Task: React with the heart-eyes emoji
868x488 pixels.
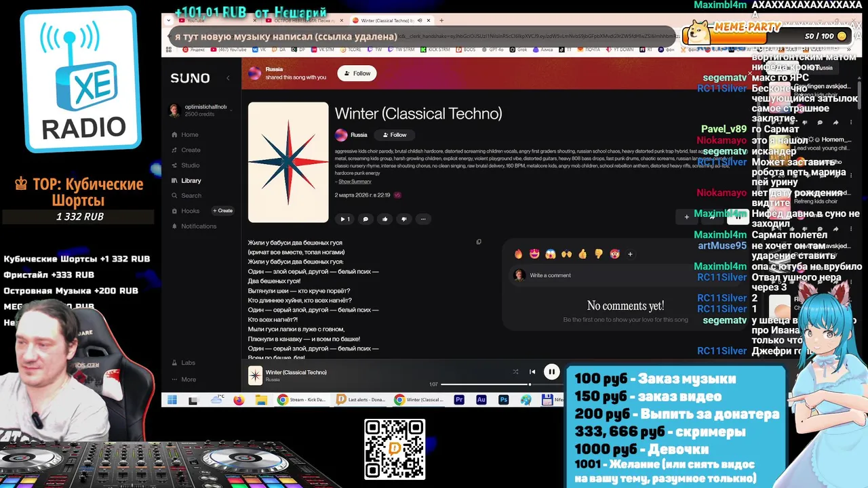Action: tap(534, 254)
